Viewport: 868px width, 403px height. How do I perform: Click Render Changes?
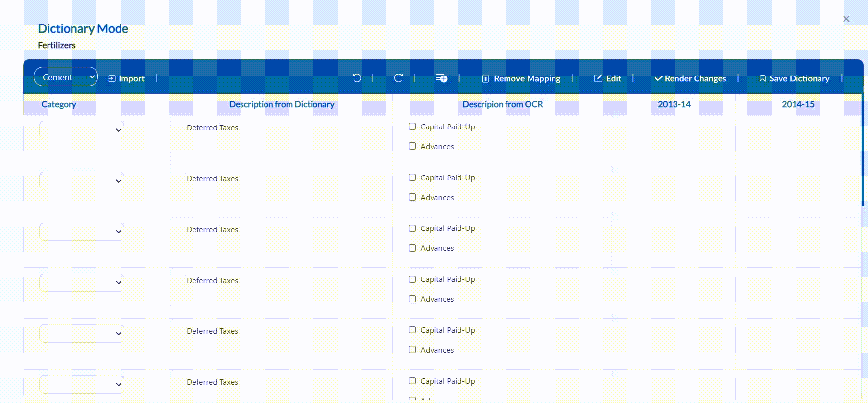tap(691, 78)
